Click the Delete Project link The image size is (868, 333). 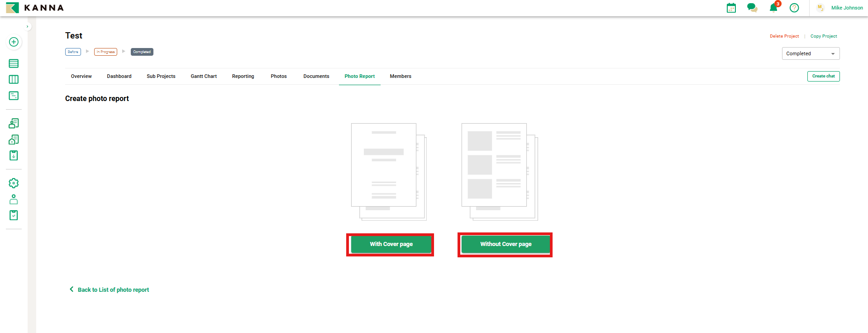coord(784,36)
